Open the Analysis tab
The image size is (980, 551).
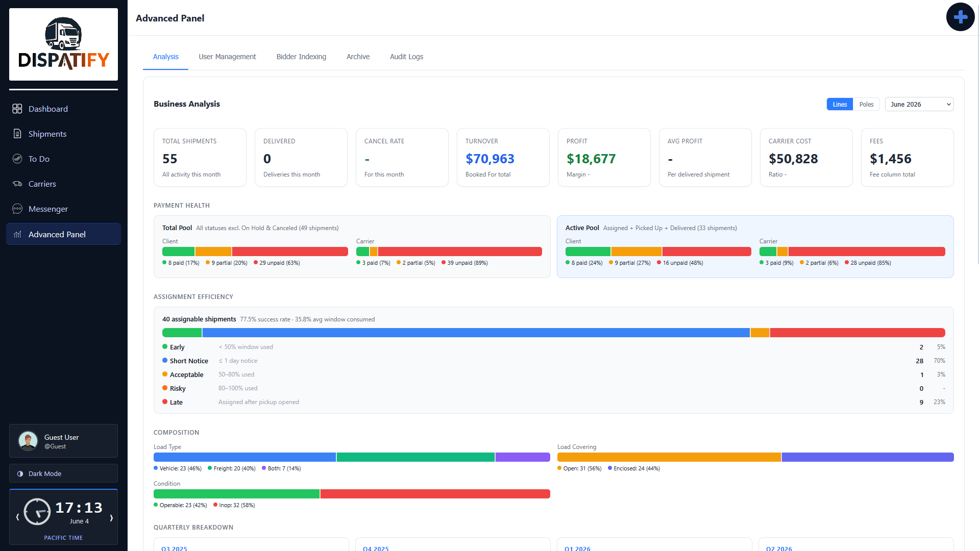click(x=165, y=57)
